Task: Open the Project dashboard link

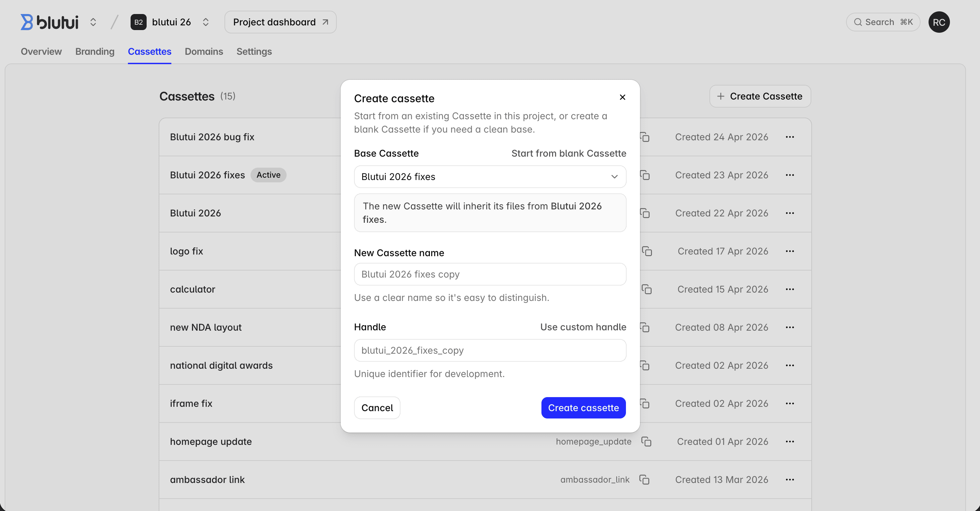Action: point(280,22)
